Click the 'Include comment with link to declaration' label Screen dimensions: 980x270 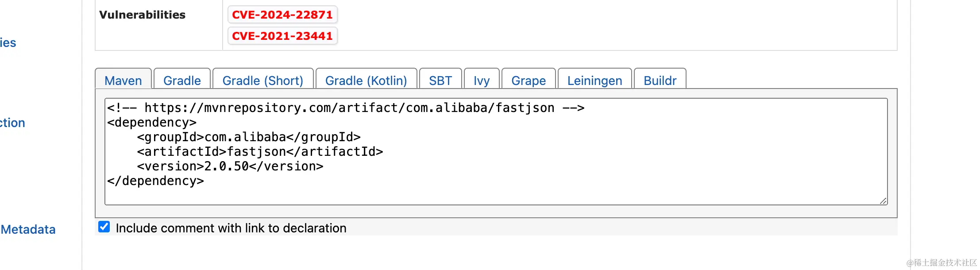231,228
